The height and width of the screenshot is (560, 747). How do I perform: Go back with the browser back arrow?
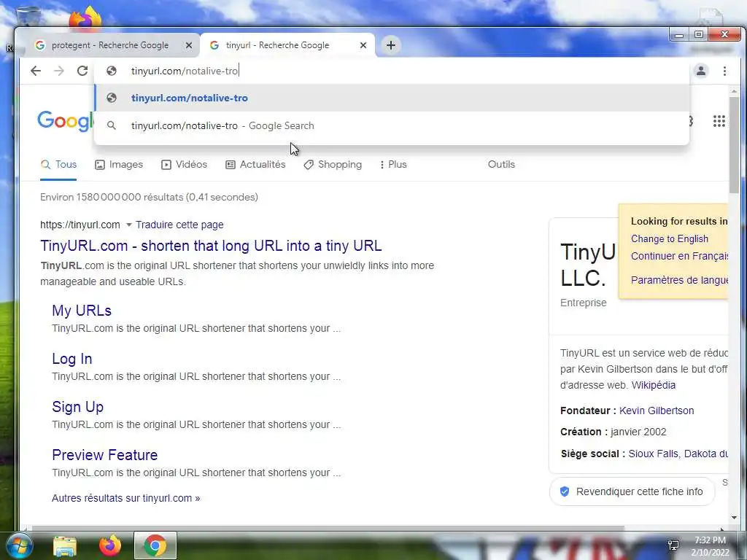point(36,71)
